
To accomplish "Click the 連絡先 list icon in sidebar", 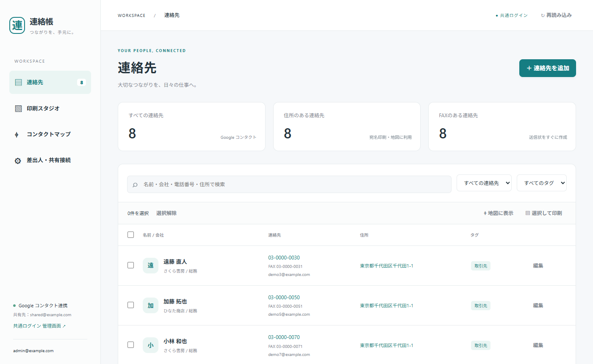I will click(18, 83).
